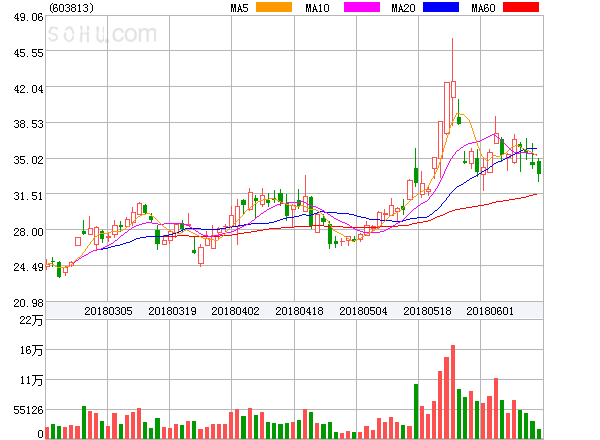
Task: Click the 20180504 date label
Action: click(363, 311)
